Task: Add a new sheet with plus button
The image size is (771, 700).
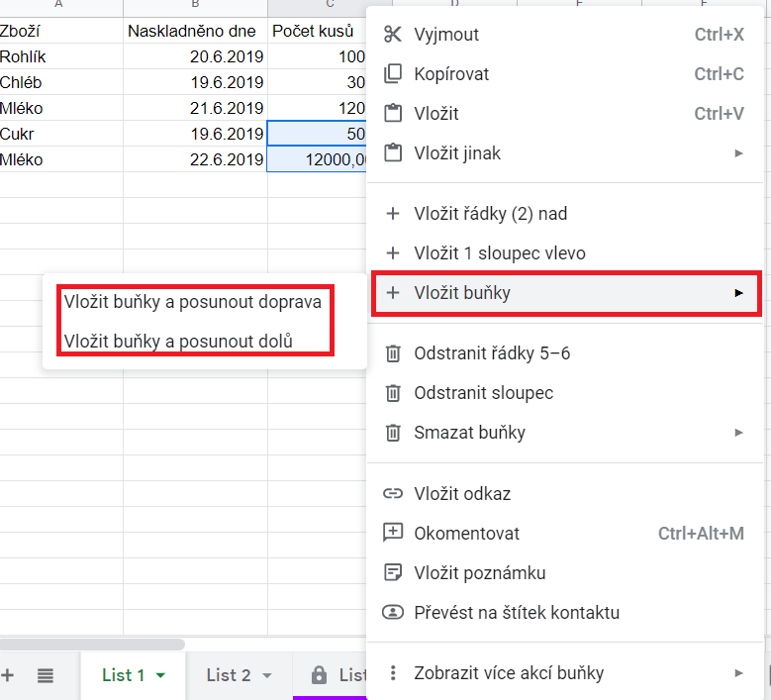Action: 9,675
